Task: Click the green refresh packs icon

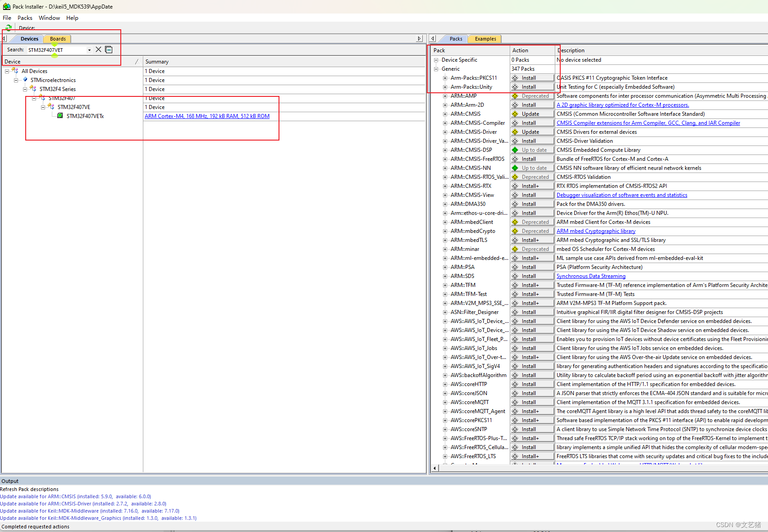Action: 8,27
